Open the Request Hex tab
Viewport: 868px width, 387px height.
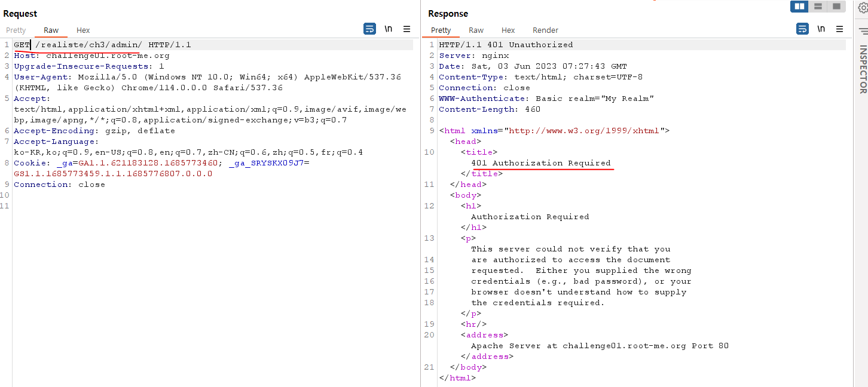(x=83, y=30)
